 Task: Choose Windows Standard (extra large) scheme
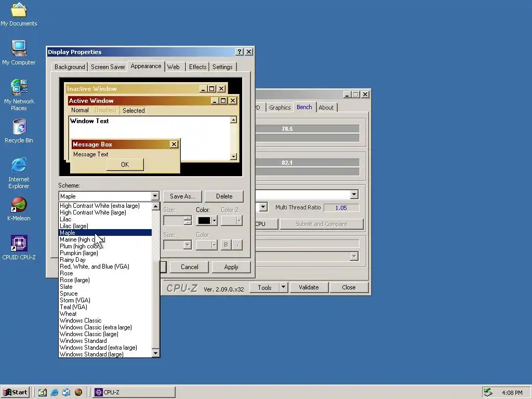[x=105, y=348]
